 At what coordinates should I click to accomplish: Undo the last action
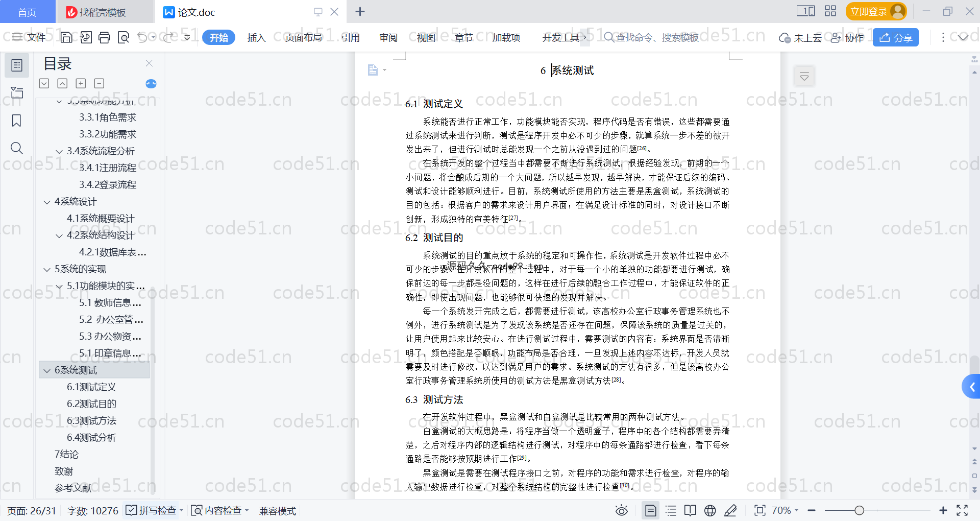click(x=142, y=37)
